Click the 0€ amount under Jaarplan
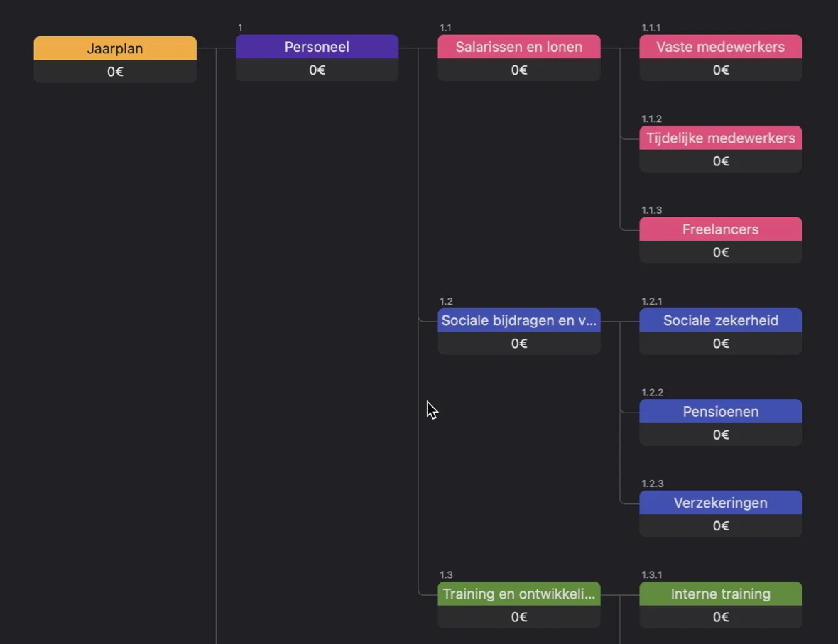The image size is (838, 644). [x=115, y=72]
